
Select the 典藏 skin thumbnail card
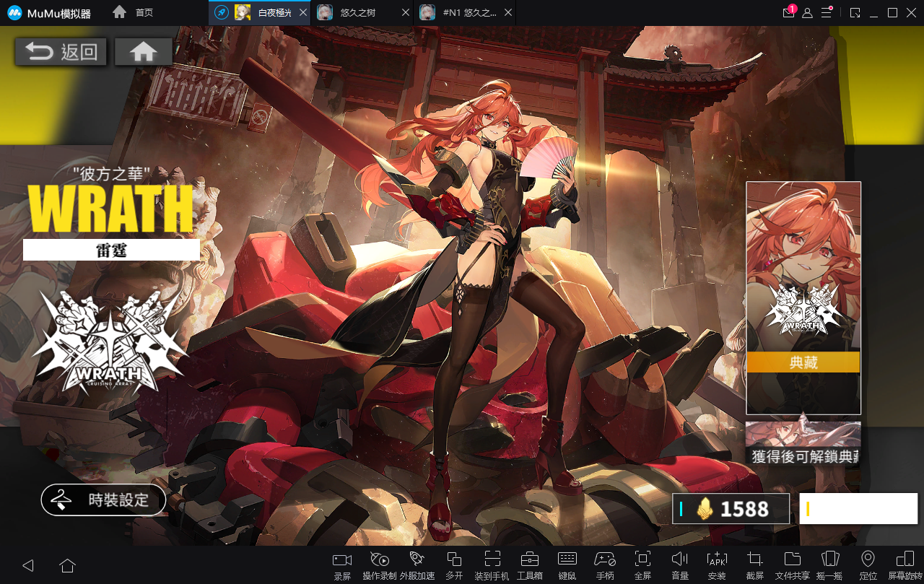803,298
